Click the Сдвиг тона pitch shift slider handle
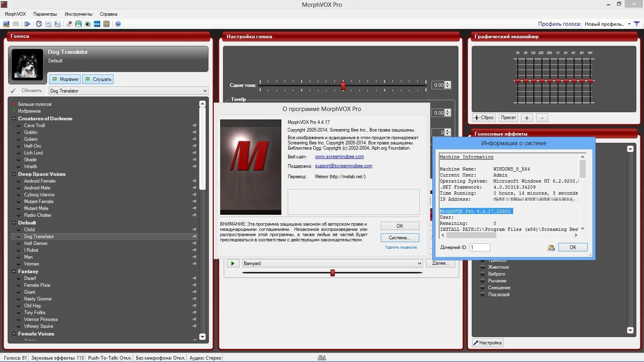 [x=343, y=85]
